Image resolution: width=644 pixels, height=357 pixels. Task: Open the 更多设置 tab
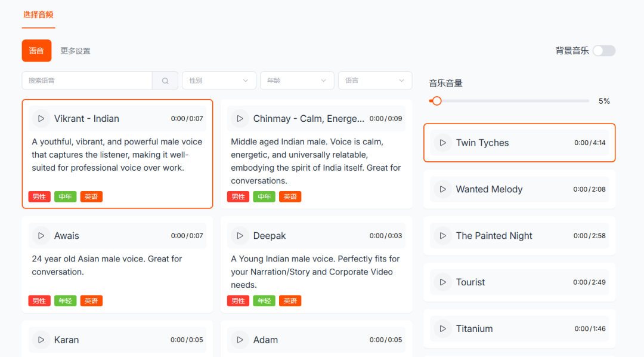76,51
